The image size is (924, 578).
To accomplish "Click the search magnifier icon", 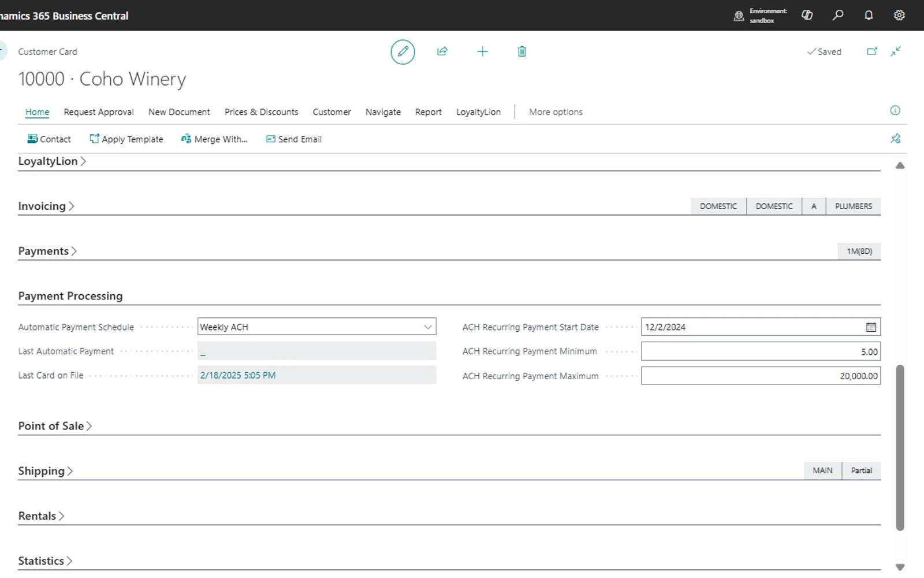I will [838, 15].
